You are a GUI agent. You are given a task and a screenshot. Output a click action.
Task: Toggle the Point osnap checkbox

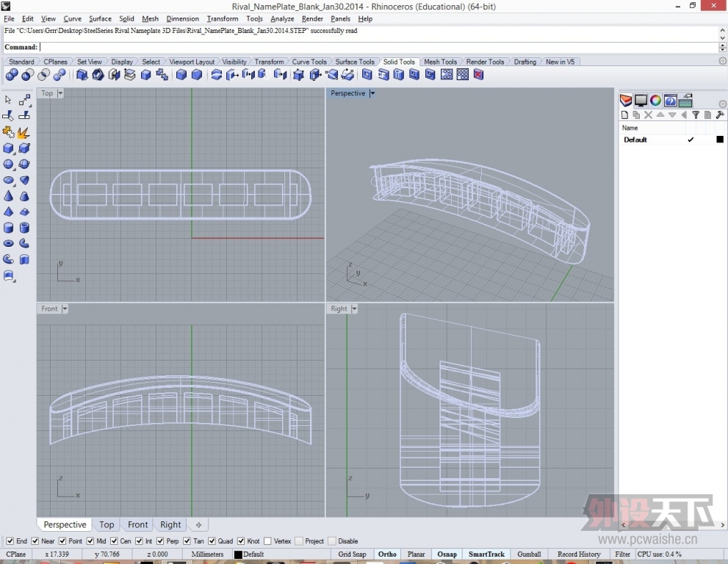point(62,540)
